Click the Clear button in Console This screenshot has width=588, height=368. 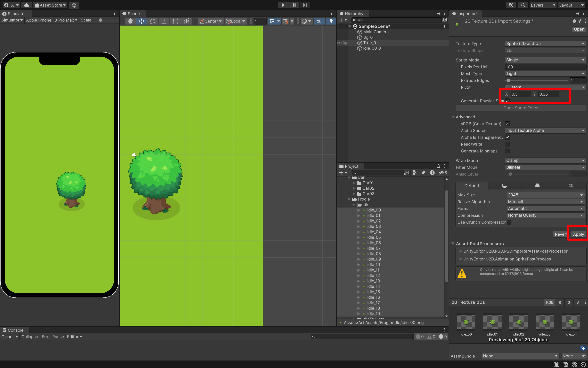pos(6,337)
